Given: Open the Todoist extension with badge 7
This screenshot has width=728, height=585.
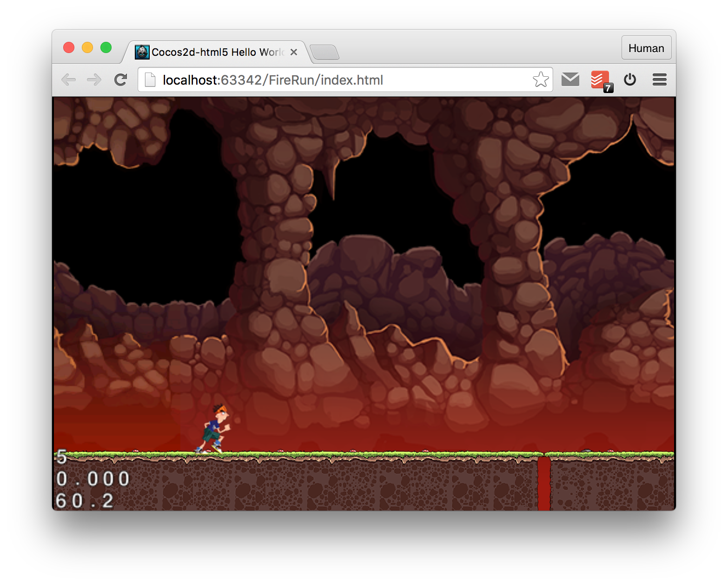Looking at the screenshot, I should (x=601, y=80).
